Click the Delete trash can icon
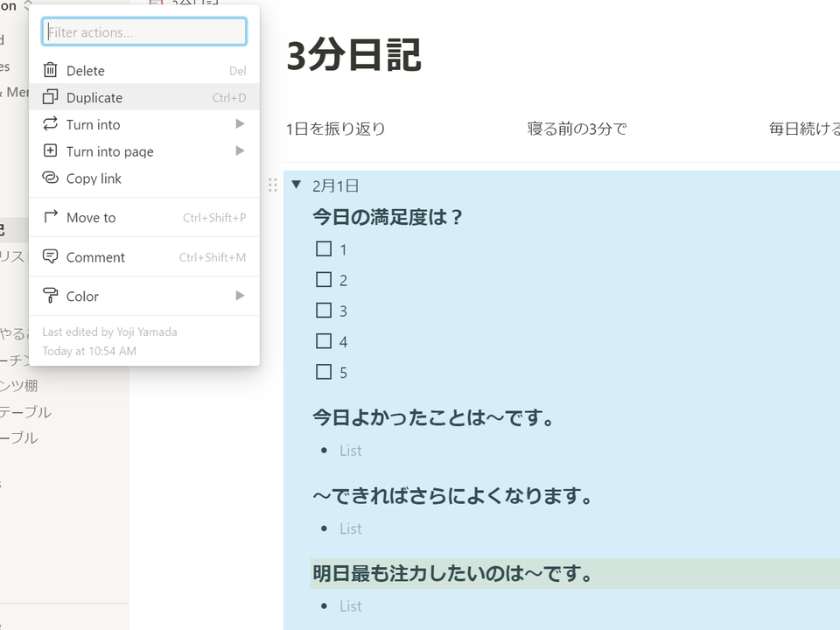840x630 pixels. coord(51,70)
